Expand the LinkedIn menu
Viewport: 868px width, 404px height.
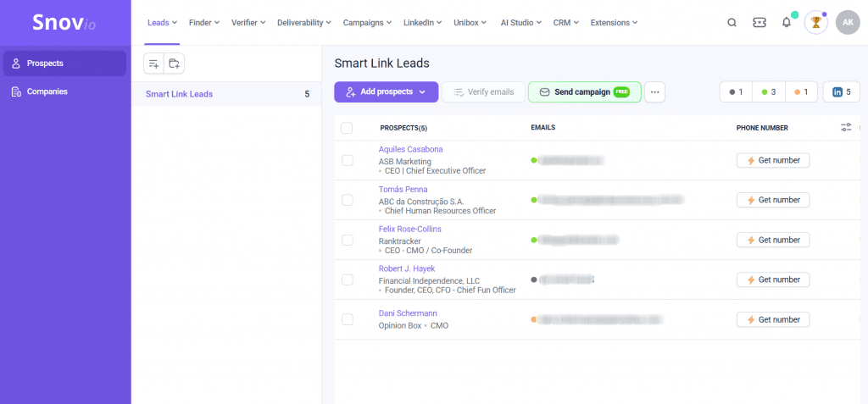pos(422,23)
